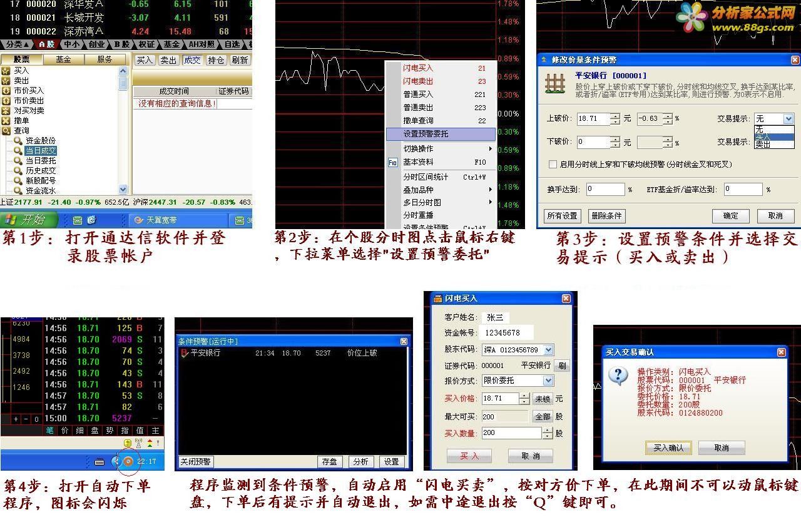The image size is (801, 532).
Task: Click ETF基金折/溢率达到 input field
Action: 743,189
